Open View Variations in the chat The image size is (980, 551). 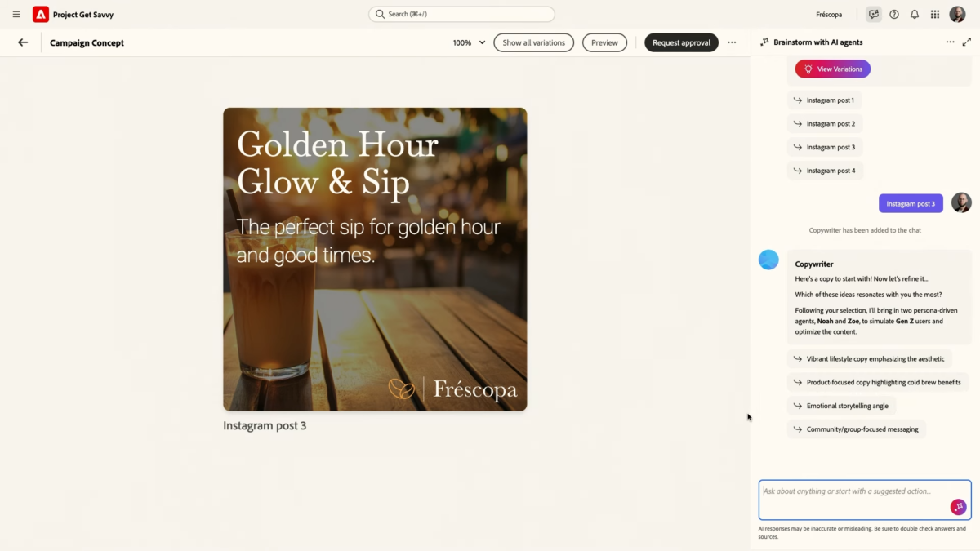pyautogui.click(x=832, y=69)
